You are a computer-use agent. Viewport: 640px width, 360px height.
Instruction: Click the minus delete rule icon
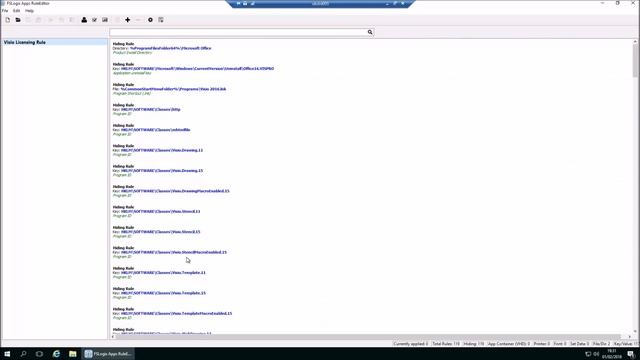[x=138, y=20]
